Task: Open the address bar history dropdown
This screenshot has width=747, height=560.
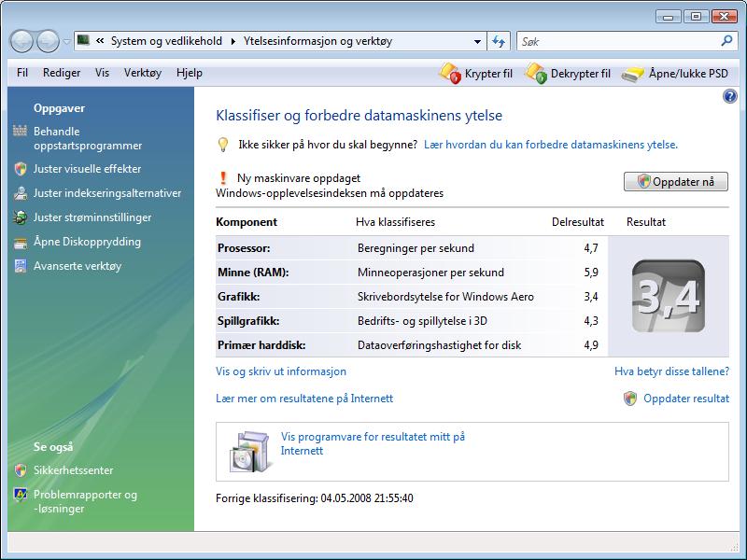Action: [x=477, y=42]
